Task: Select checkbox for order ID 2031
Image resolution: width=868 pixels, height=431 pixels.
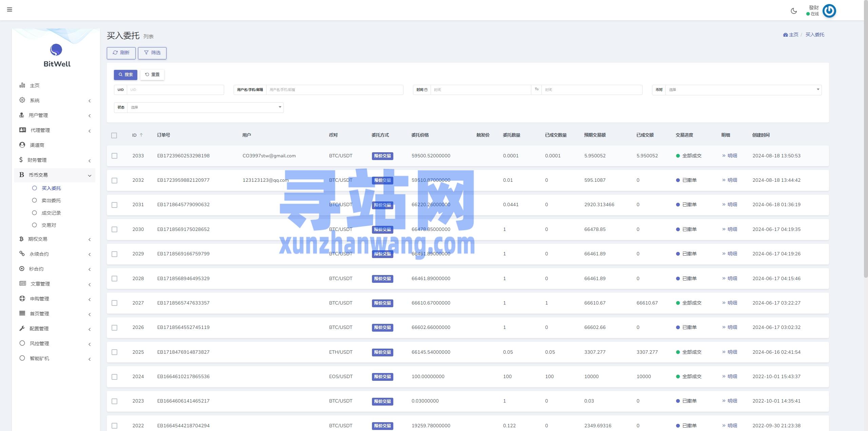Action: click(115, 205)
